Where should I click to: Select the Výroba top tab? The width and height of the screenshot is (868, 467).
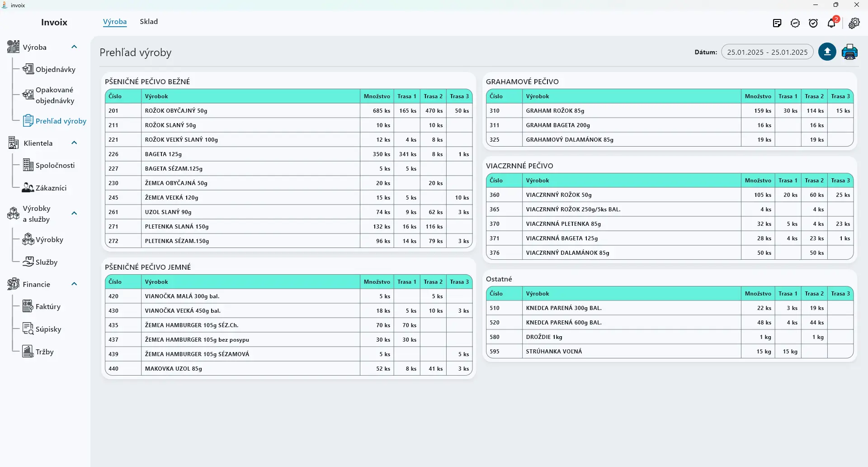pos(115,22)
